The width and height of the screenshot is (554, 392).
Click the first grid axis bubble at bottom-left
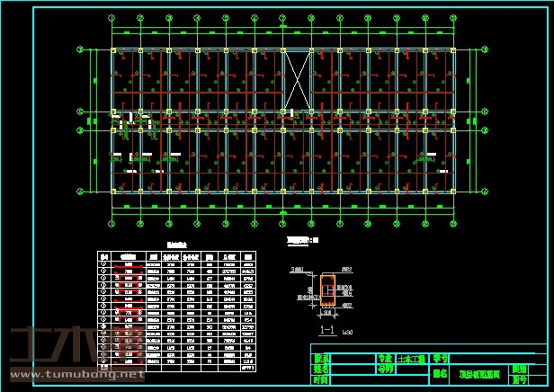(x=112, y=223)
